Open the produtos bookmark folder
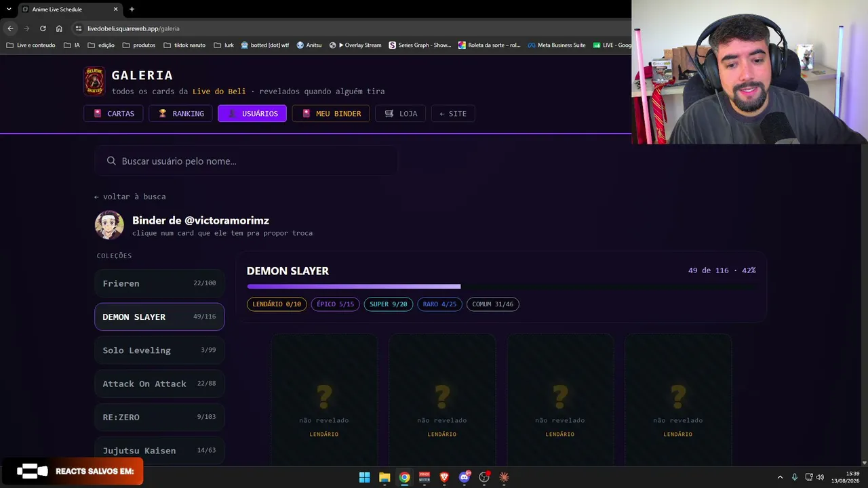The image size is (868, 488). (x=139, y=45)
